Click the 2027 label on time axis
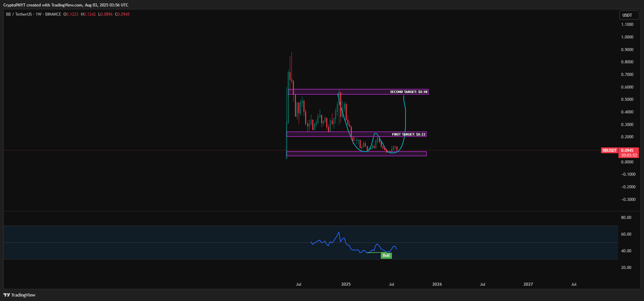 [x=528, y=284]
